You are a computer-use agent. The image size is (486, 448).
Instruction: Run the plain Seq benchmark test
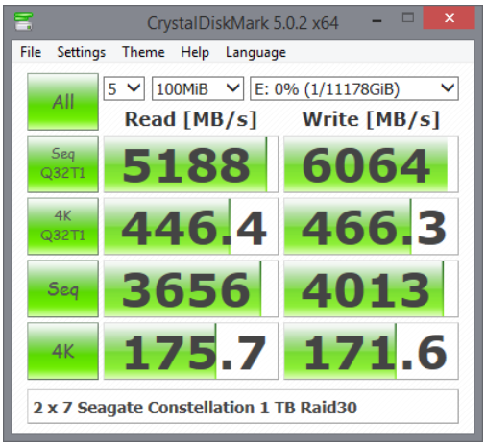[62, 288]
